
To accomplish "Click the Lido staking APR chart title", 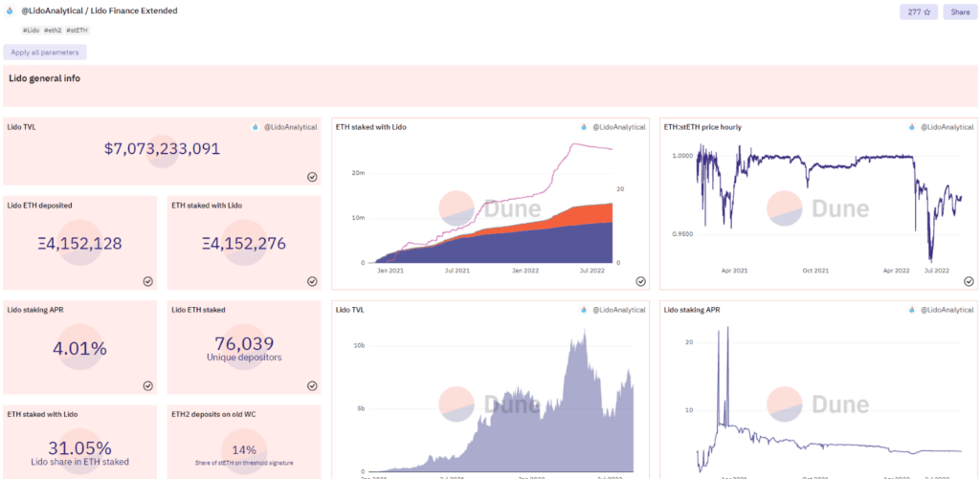I will (692, 309).
